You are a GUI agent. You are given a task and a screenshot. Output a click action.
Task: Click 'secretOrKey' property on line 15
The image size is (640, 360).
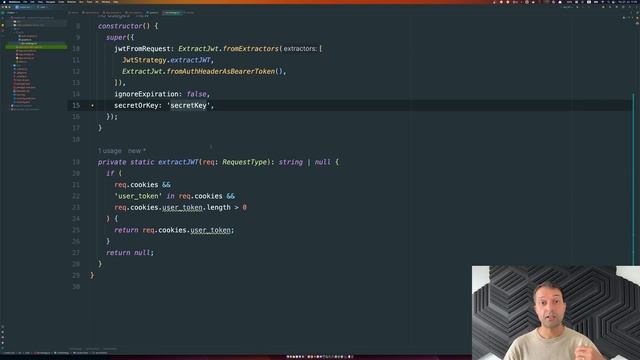[x=136, y=105]
